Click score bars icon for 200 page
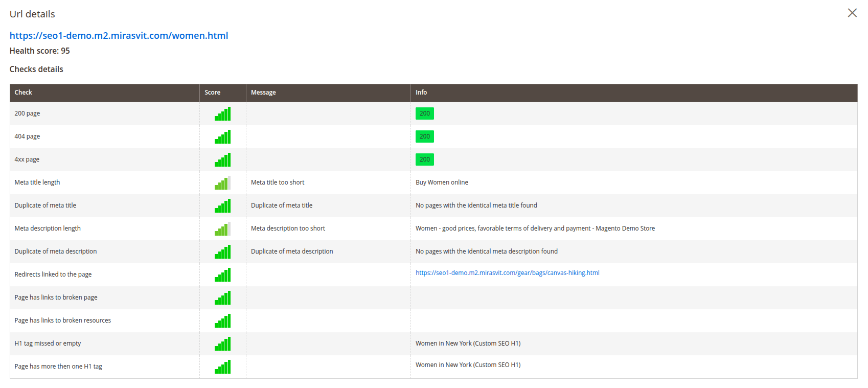Image resolution: width=868 pixels, height=388 pixels. (x=222, y=113)
